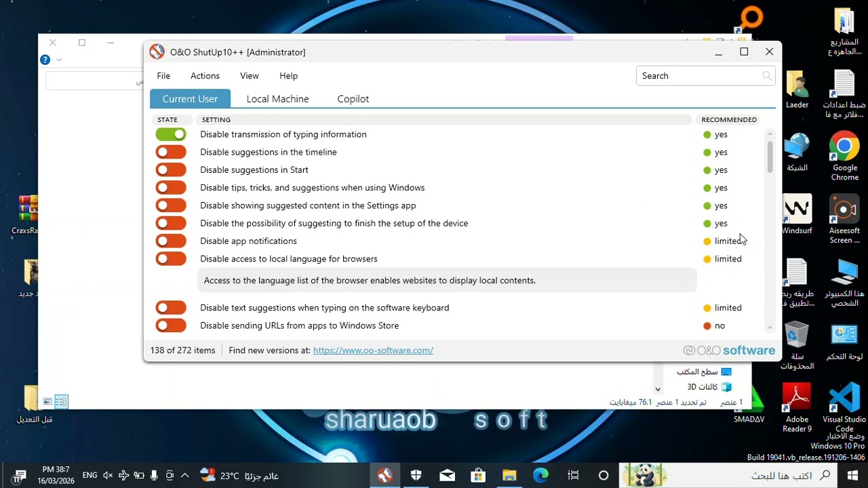Toggle Disable sending URLs to Windows Store switch

171,325
